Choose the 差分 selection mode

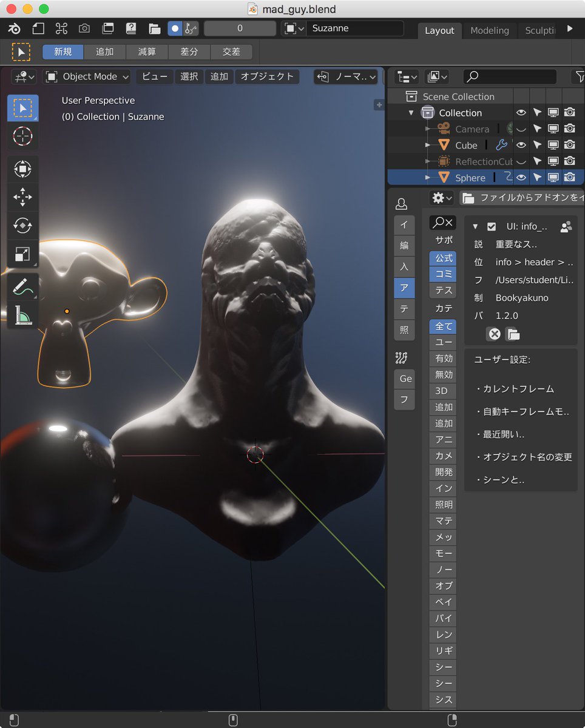189,52
